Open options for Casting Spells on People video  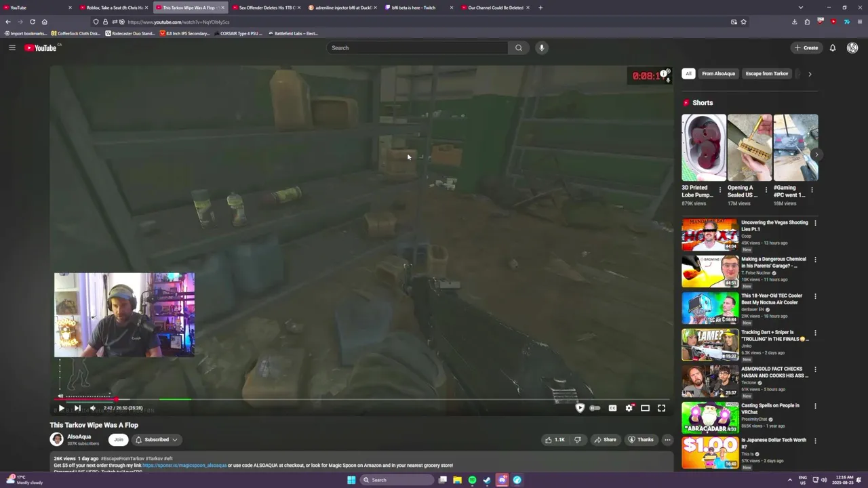pyautogui.click(x=815, y=406)
